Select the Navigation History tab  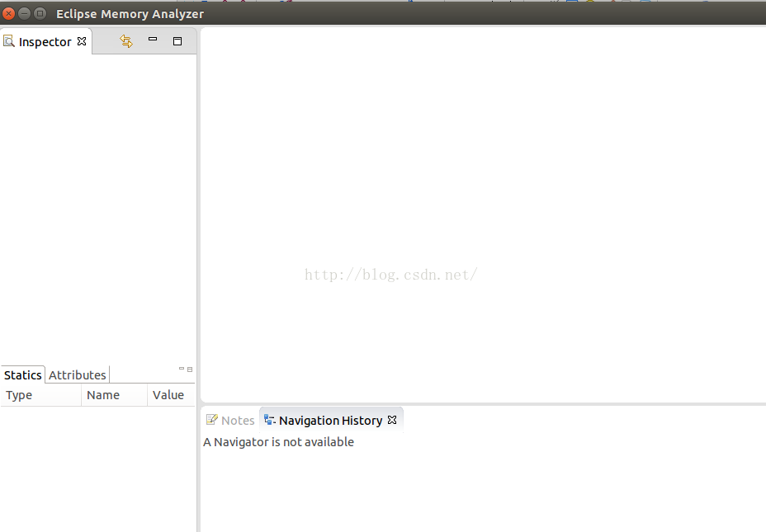330,420
